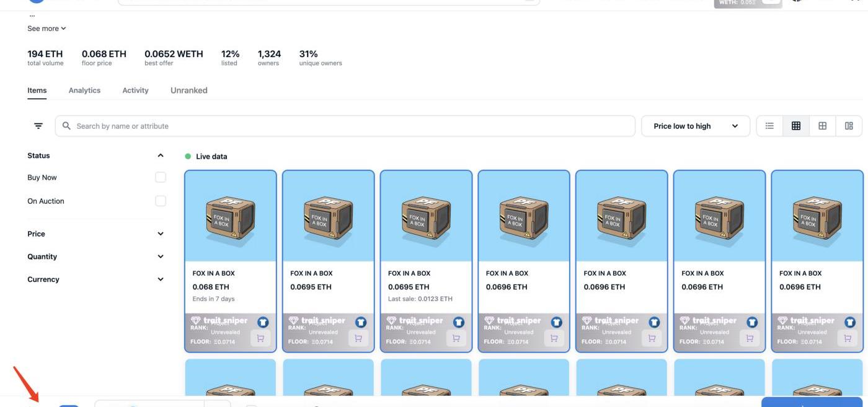Click FOX IN A BOX title on 0.068 ETH card
Image resolution: width=868 pixels, height=407 pixels.
coord(214,273)
